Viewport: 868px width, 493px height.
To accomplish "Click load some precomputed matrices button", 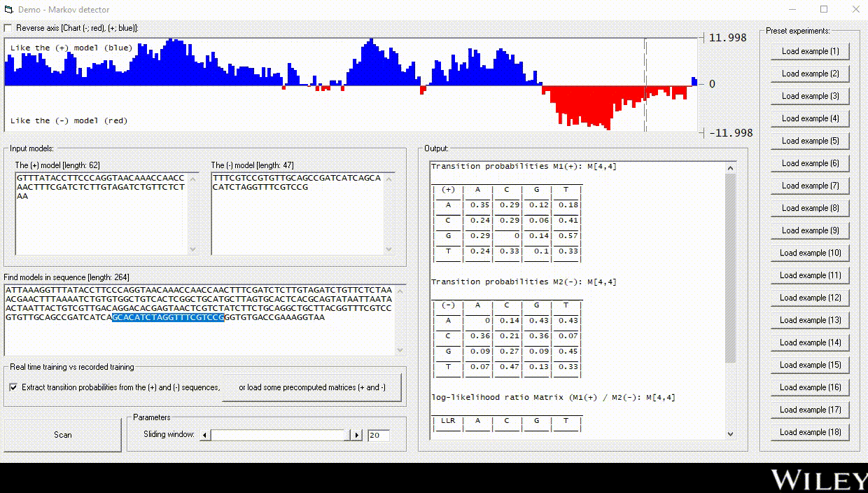I will (x=311, y=387).
